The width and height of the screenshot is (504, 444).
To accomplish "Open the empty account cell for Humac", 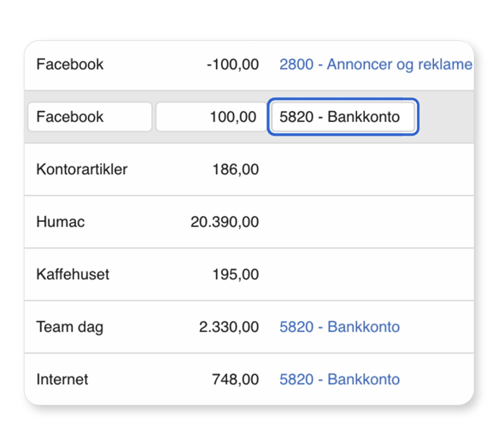I will click(370, 222).
